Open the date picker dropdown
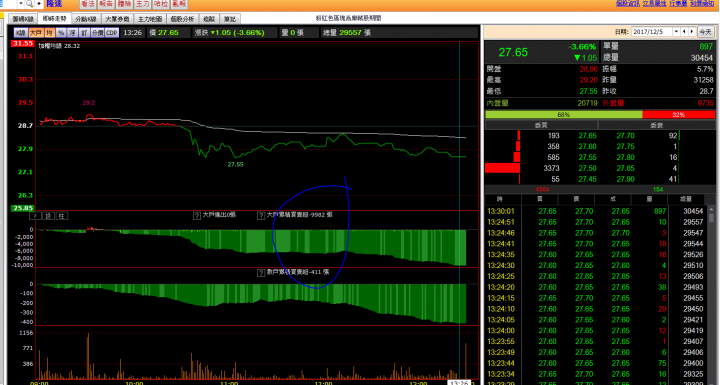 [x=676, y=32]
